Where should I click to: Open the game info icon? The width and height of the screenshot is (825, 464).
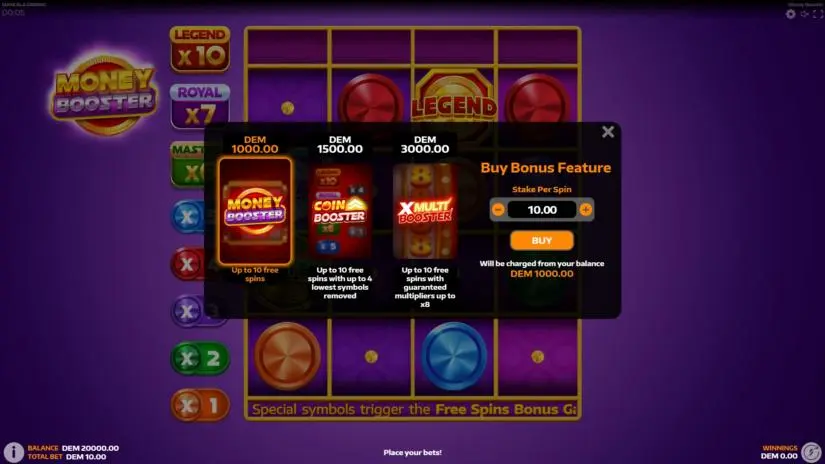14,452
